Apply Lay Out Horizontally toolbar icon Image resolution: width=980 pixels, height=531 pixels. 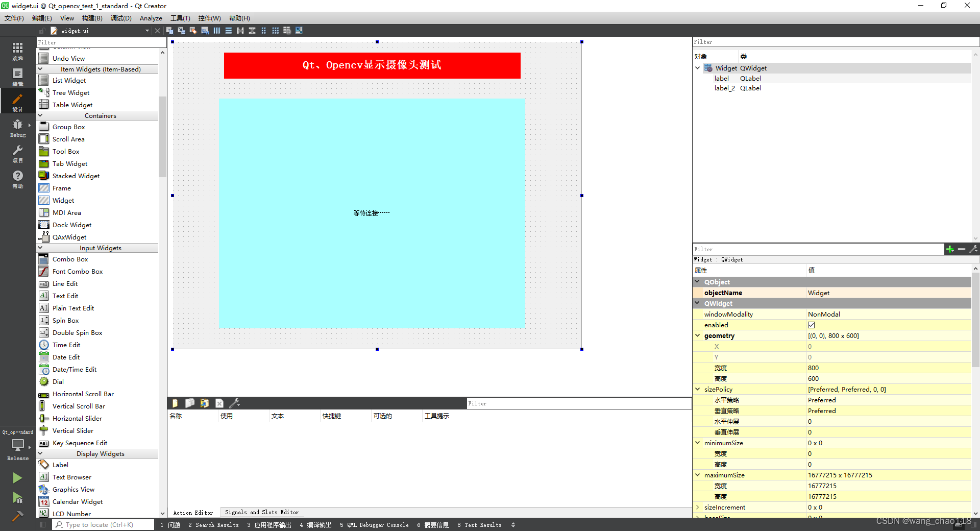pos(217,31)
